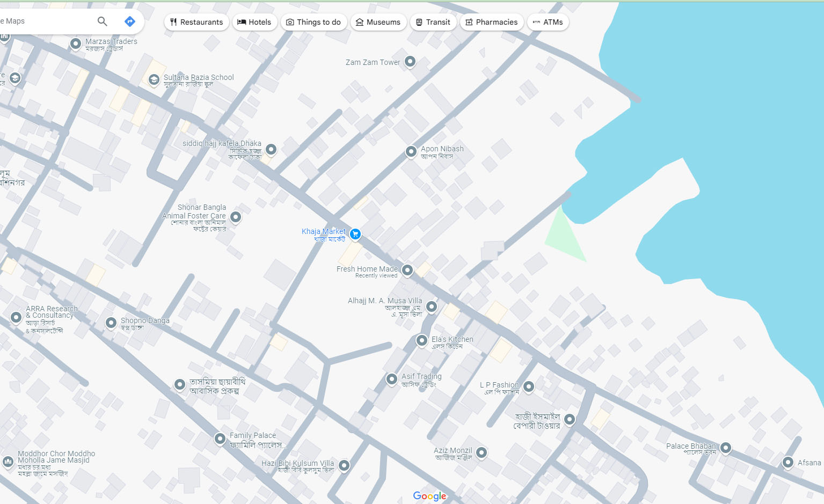Click the Family Palace label text

[x=253, y=435]
